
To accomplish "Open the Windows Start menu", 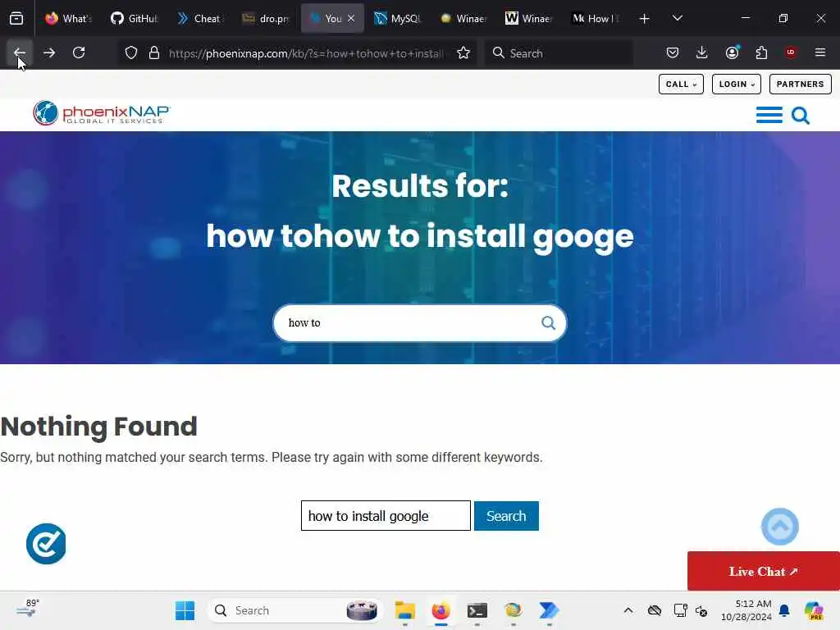I will coord(185,610).
